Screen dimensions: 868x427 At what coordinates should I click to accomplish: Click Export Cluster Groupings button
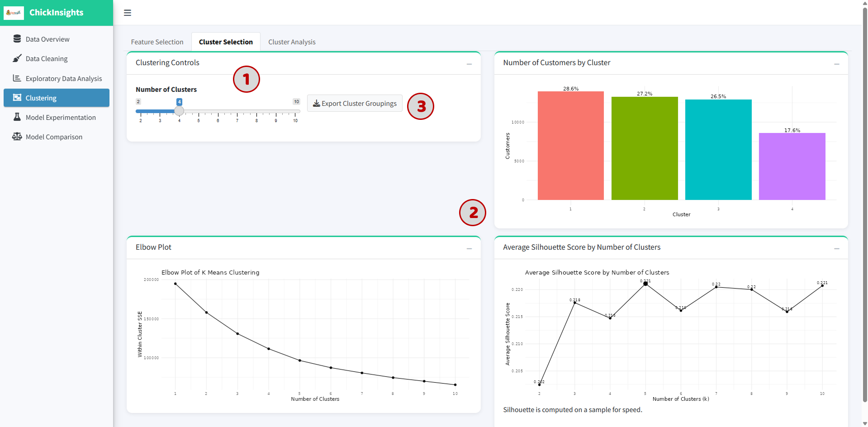355,104
